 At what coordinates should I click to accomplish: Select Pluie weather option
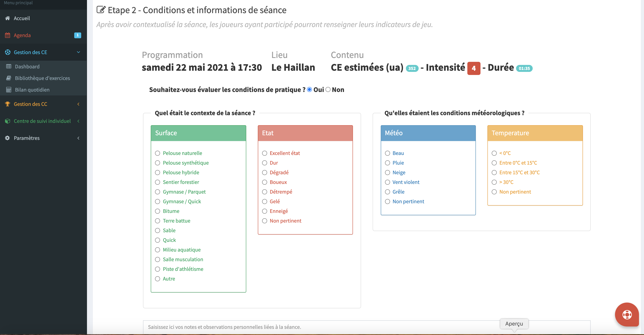(388, 163)
